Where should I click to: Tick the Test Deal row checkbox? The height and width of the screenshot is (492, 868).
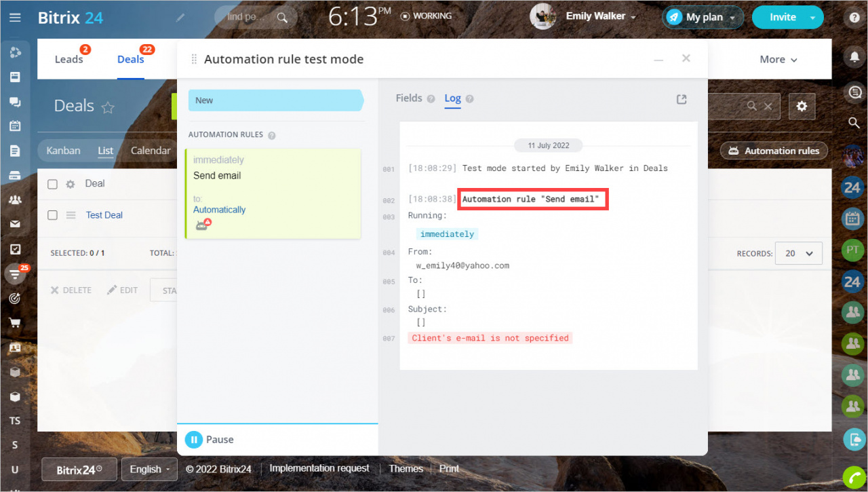click(52, 215)
